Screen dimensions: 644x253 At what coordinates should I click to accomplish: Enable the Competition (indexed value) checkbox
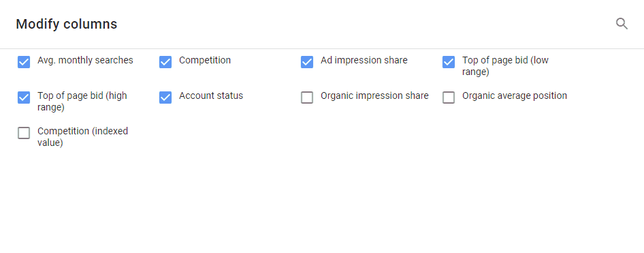tap(24, 133)
